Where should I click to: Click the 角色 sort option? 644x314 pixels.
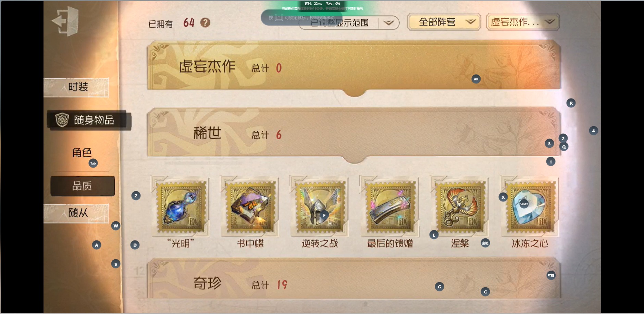point(82,153)
